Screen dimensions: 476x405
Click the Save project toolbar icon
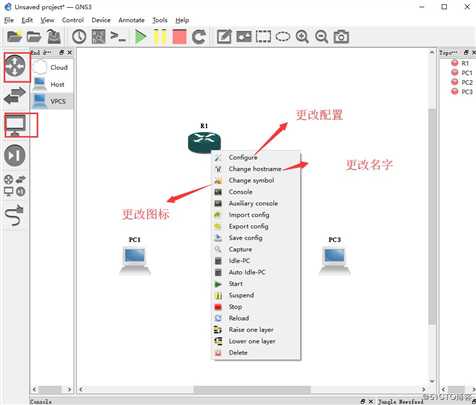tap(54, 36)
